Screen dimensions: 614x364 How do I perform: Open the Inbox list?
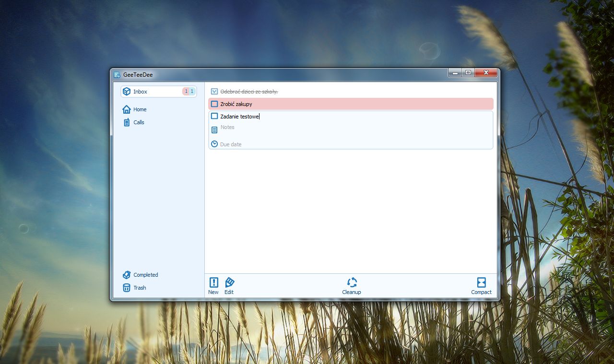pos(159,92)
